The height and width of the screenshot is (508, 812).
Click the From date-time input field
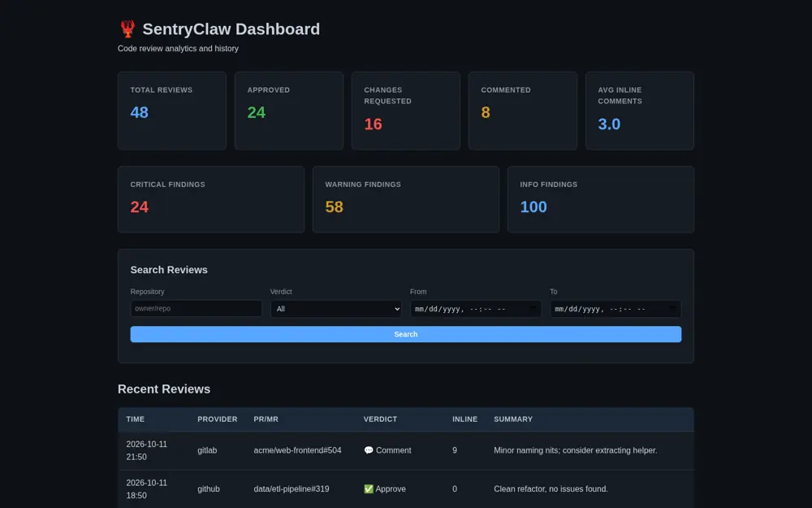475,309
